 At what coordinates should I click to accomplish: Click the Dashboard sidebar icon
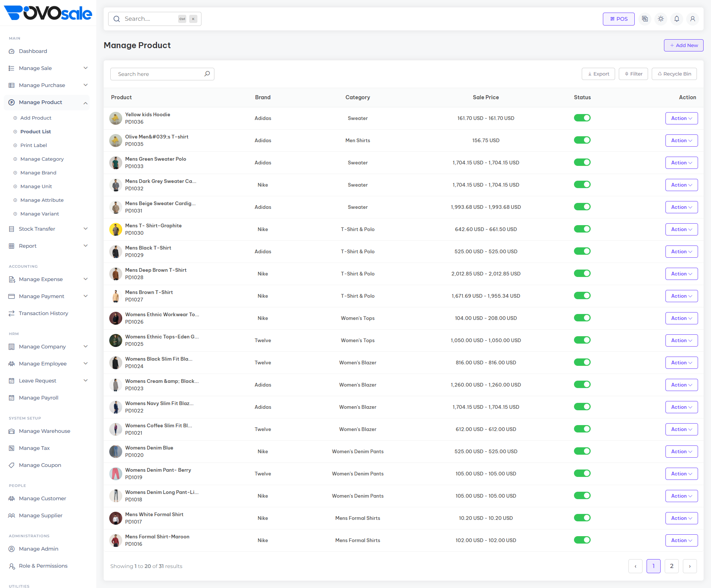pyautogui.click(x=11, y=51)
